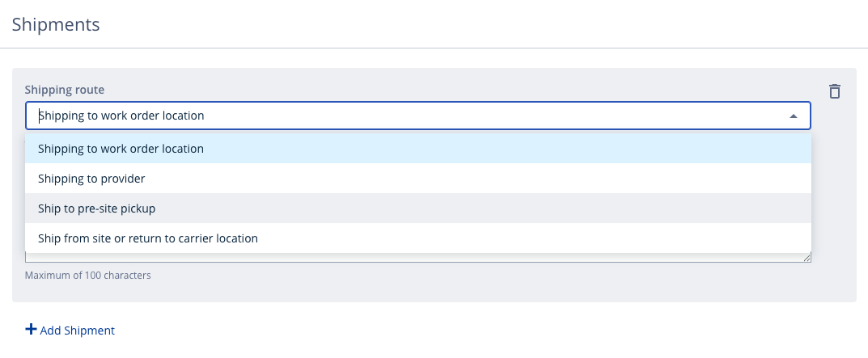868x358 pixels.
Task: Click the plus icon beside Add Shipment
Action: click(31, 330)
